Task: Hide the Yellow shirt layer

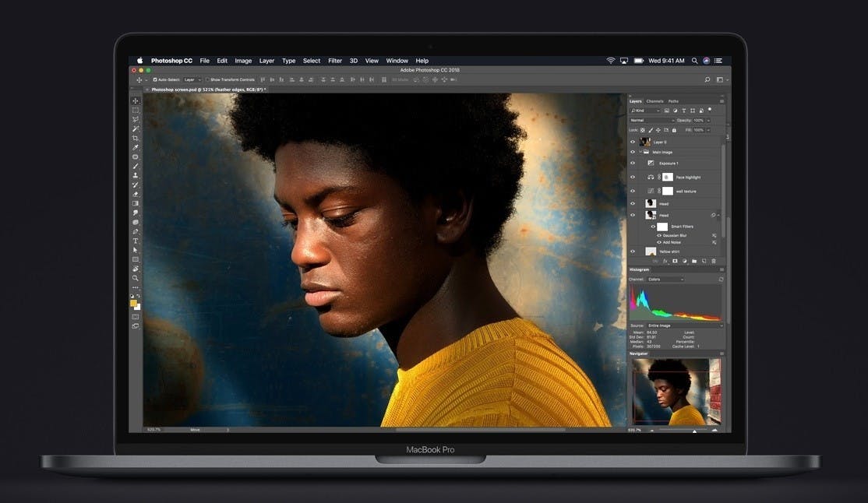Action: (633, 251)
